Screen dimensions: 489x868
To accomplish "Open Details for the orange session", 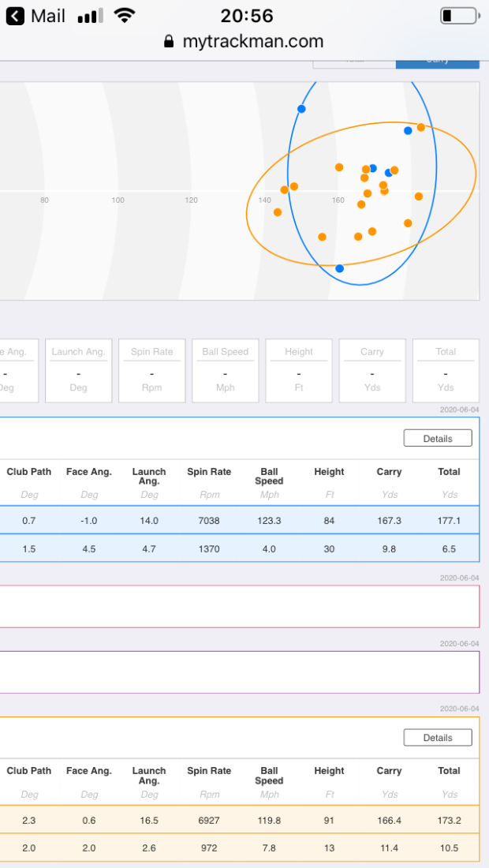I will click(438, 738).
